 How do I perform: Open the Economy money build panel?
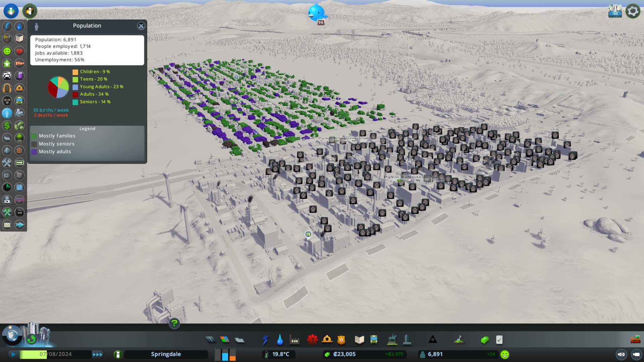[485, 340]
